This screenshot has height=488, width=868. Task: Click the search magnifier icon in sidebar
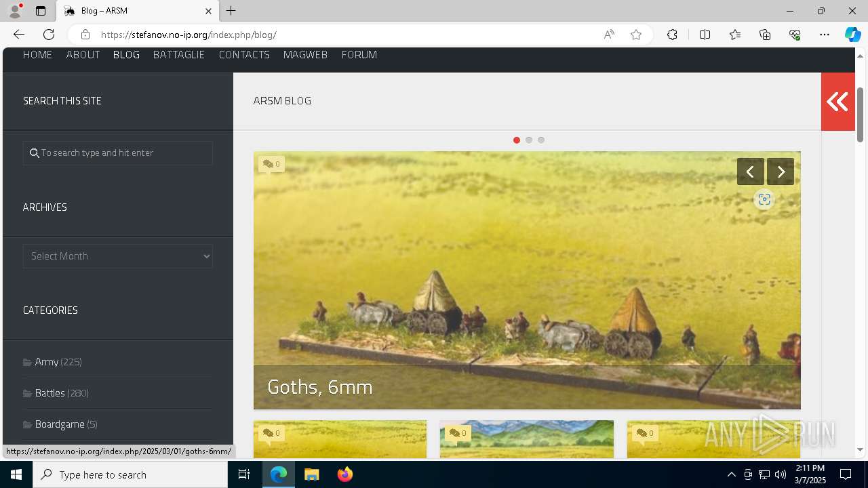click(x=34, y=153)
